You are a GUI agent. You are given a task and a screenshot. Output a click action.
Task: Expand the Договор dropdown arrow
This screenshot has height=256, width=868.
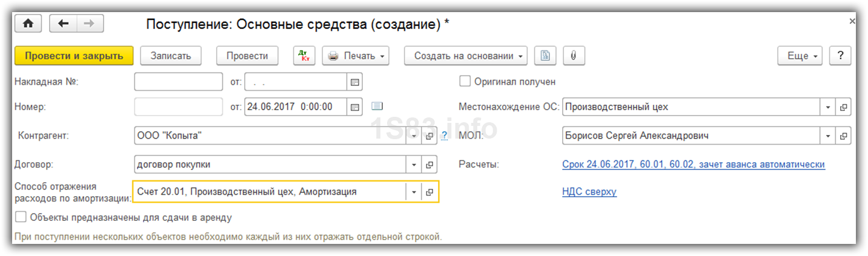(414, 165)
